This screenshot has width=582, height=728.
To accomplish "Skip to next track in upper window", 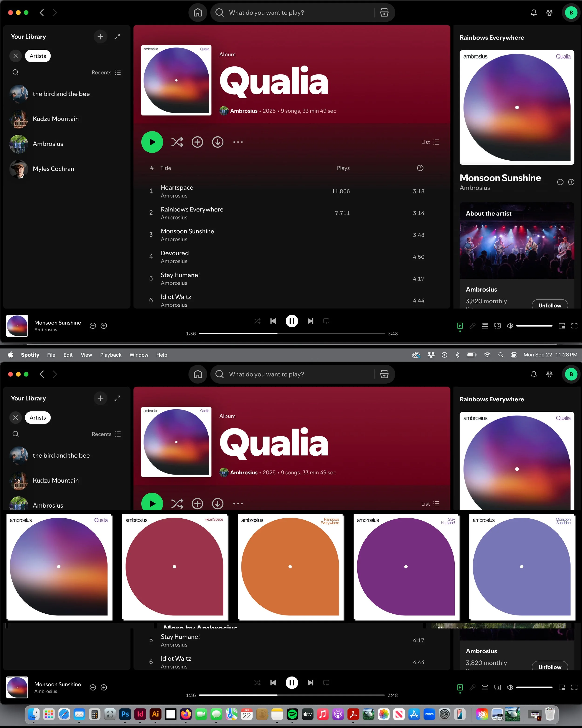I will tap(310, 321).
